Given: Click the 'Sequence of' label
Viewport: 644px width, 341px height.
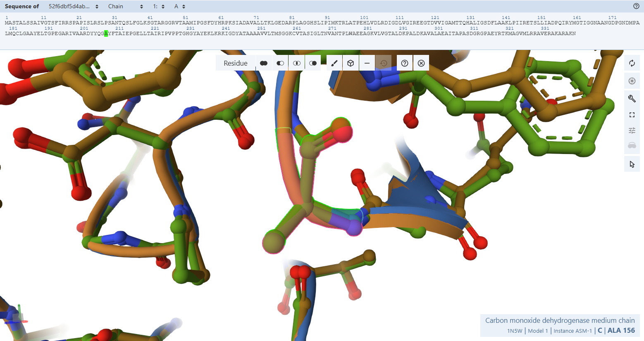Looking at the screenshot, I should click(22, 6).
